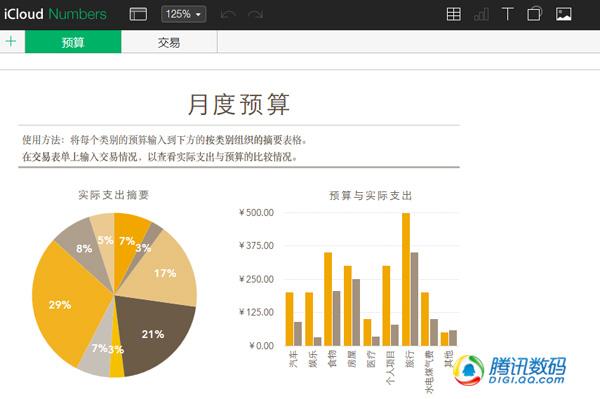Open the 125% zoom dropdown
Image resolution: width=600 pixels, height=399 pixels.
point(184,14)
